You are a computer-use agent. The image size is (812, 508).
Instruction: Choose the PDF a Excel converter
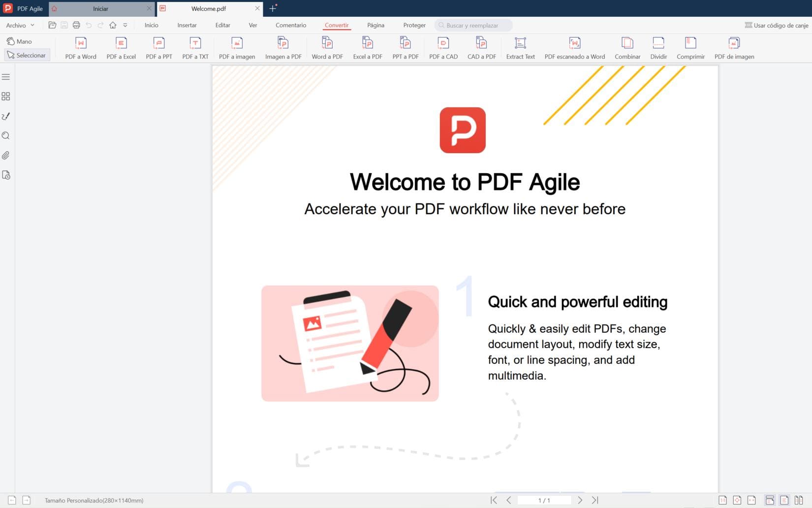121,49
